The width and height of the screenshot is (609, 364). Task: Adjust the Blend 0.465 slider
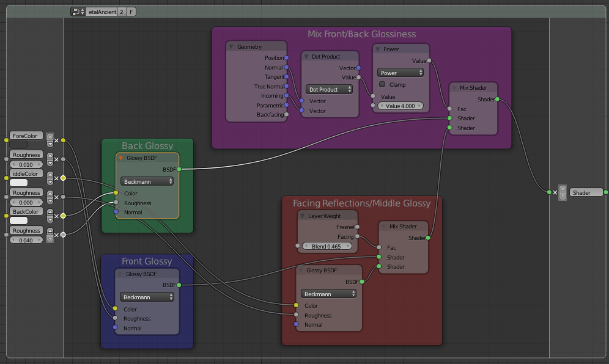coord(327,246)
